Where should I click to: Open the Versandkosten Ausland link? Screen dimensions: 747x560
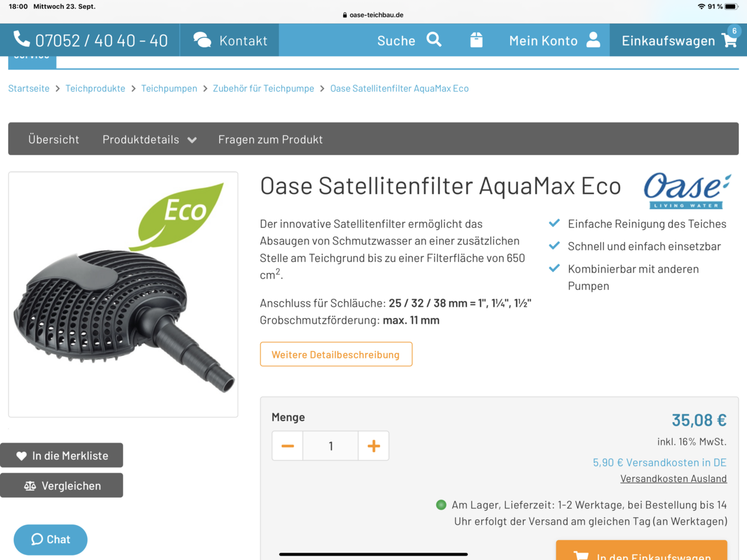pyautogui.click(x=674, y=478)
